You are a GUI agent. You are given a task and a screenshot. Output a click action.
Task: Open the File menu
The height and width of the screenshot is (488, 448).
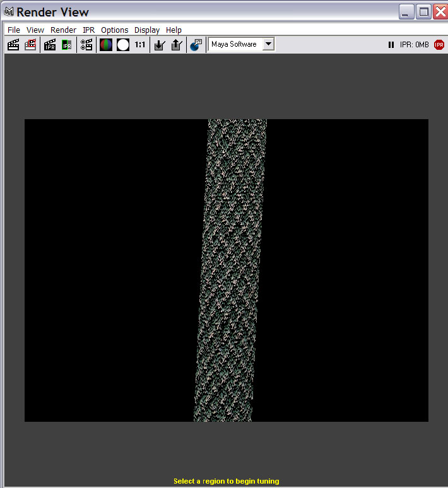point(14,30)
